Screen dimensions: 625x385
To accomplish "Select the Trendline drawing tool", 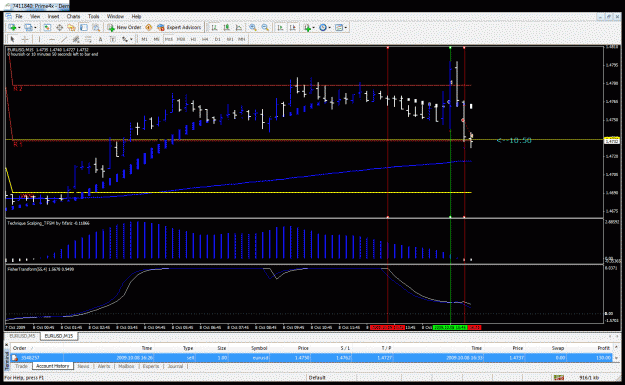I will tap(64, 39).
